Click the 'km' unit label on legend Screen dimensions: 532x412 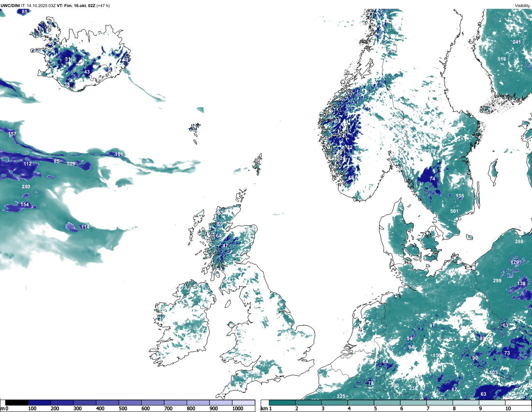(x=264, y=409)
